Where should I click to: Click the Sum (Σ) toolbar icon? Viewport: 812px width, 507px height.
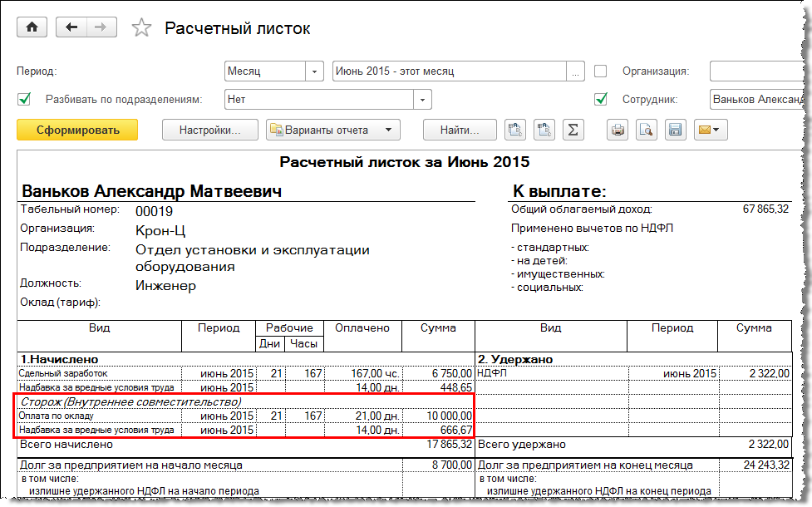point(572,130)
